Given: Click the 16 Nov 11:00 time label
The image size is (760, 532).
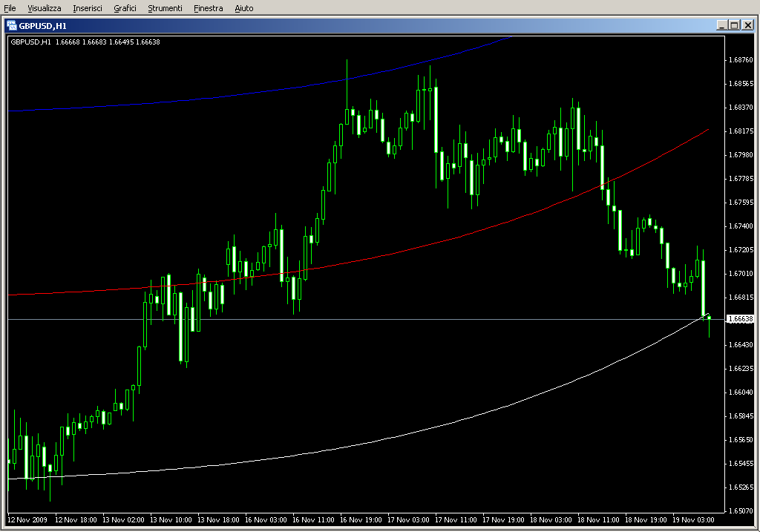Looking at the screenshot, I should click(x=314, y=520).
